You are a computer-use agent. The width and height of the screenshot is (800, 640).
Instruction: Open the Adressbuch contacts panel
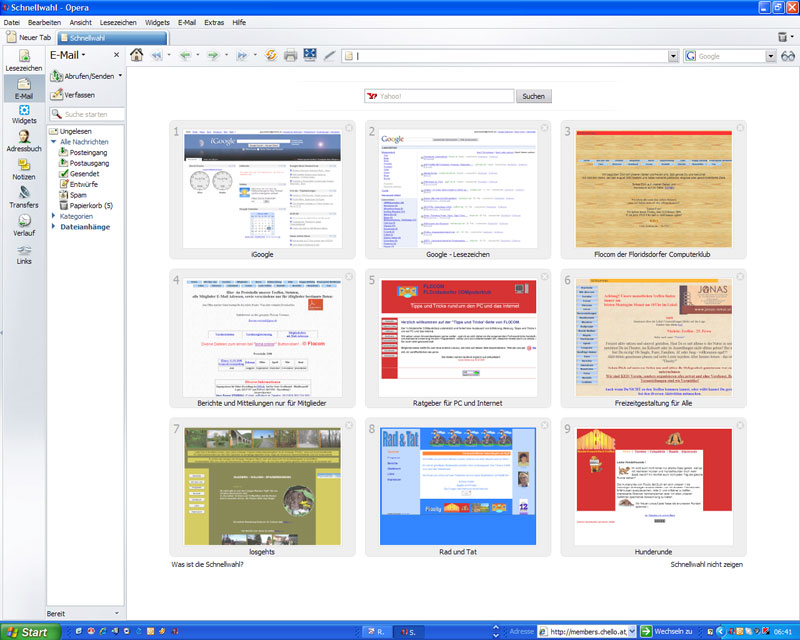[24, 141]
